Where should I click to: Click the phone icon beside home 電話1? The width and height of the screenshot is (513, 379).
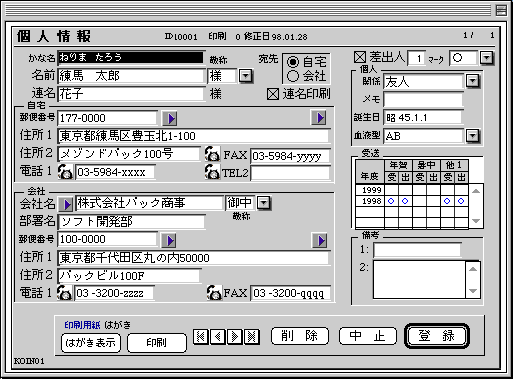tap(65, 172)
